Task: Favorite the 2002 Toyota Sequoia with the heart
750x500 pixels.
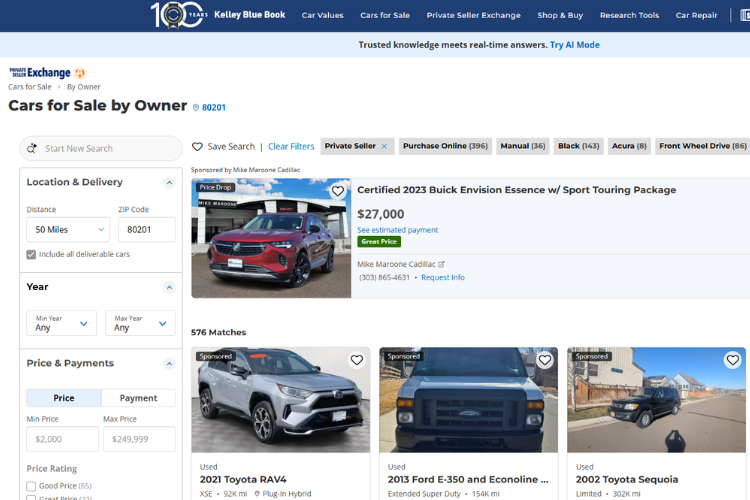Action: click(733, 360)
